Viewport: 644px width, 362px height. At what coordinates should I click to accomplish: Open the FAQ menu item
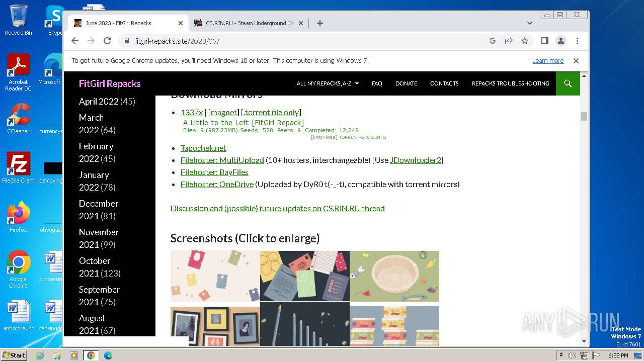point(377,83)
